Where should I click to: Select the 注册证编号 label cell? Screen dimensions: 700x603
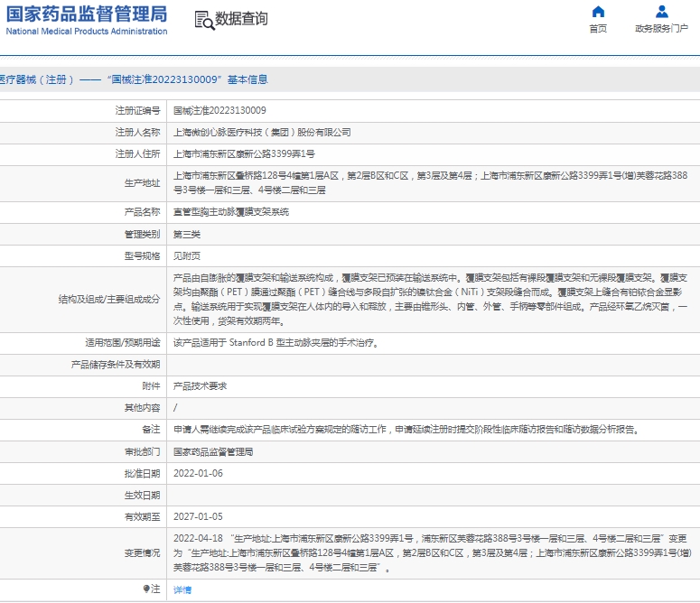click(x=137, y=111)
